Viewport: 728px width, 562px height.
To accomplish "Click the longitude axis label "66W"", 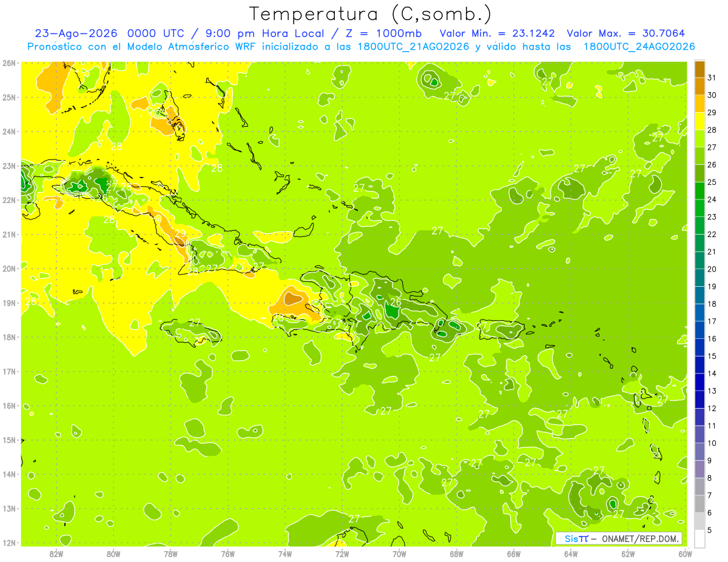I will point(514,554).
